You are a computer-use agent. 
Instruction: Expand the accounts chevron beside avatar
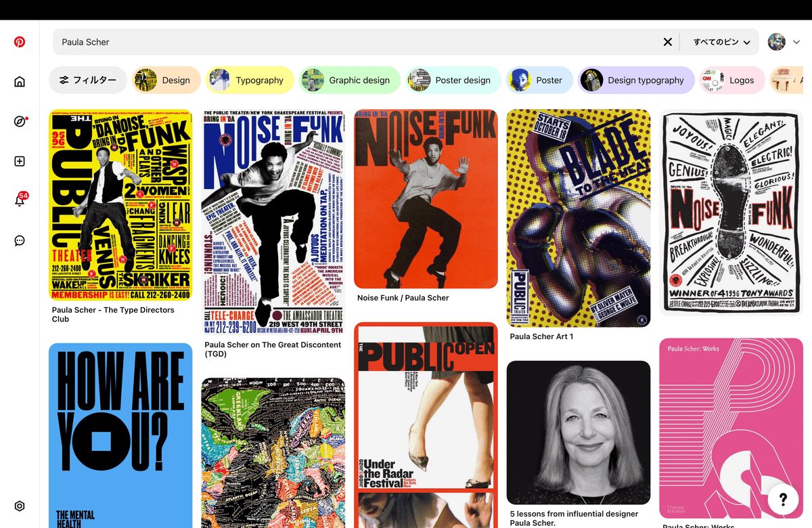click(x=796, y=42)
